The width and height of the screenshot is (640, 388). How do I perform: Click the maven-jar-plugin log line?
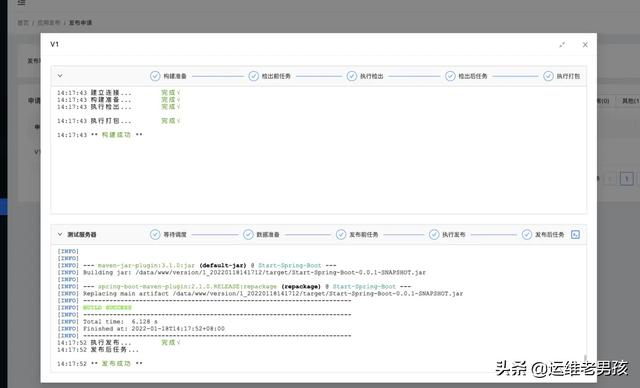(x=197, y=265)
